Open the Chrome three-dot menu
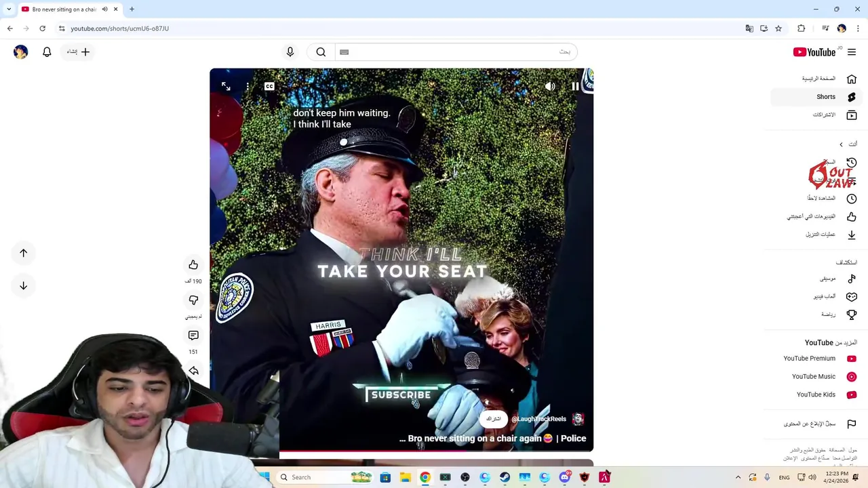 (858, 28)
